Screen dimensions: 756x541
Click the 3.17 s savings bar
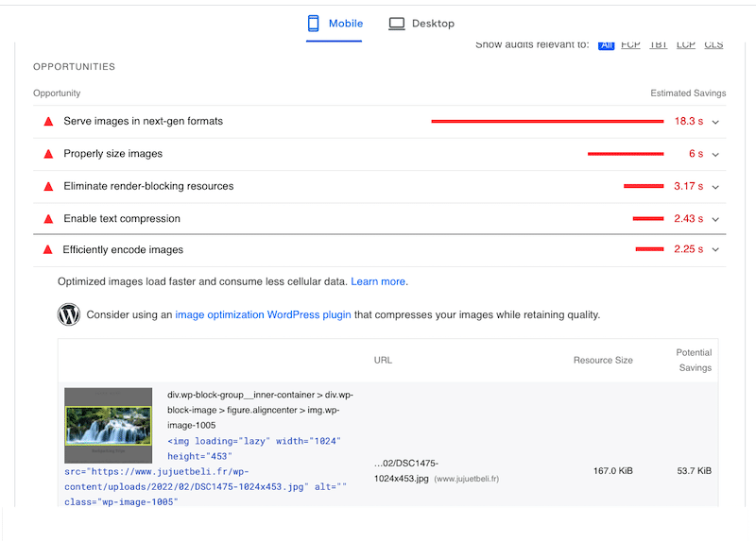[x=644, y=186]
